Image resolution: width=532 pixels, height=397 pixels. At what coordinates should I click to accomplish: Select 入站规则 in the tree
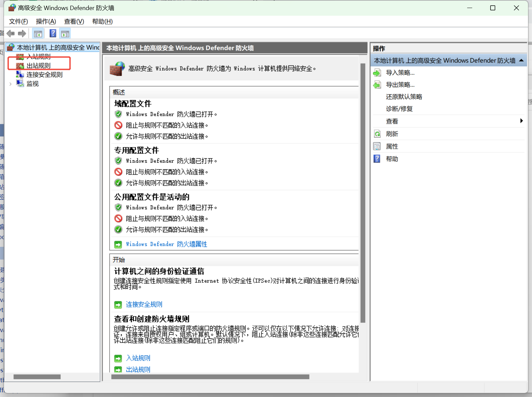tap(38, 57)
